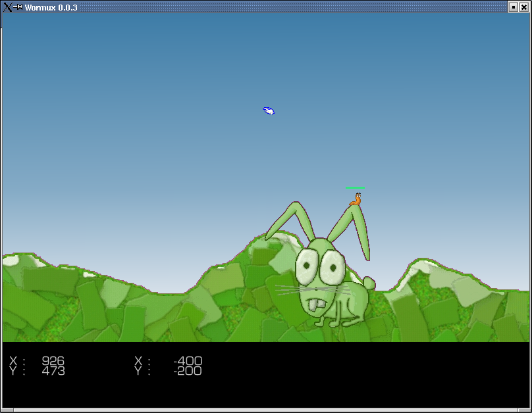Click the pin icon in the title bar

pos(18,7)
